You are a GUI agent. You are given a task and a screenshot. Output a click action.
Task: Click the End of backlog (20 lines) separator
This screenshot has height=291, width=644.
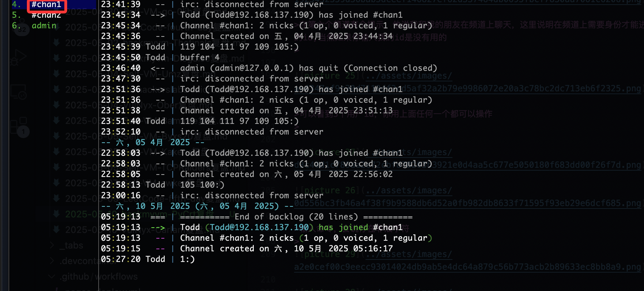296,217
